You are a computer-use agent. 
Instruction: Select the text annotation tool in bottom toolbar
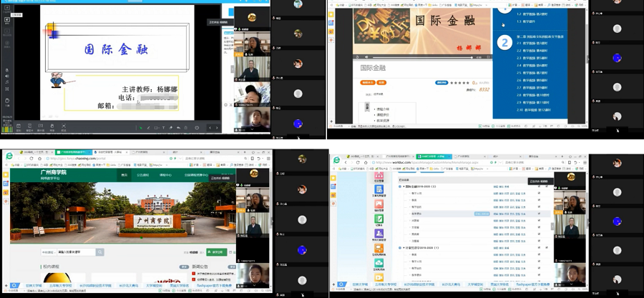[162, 128]
